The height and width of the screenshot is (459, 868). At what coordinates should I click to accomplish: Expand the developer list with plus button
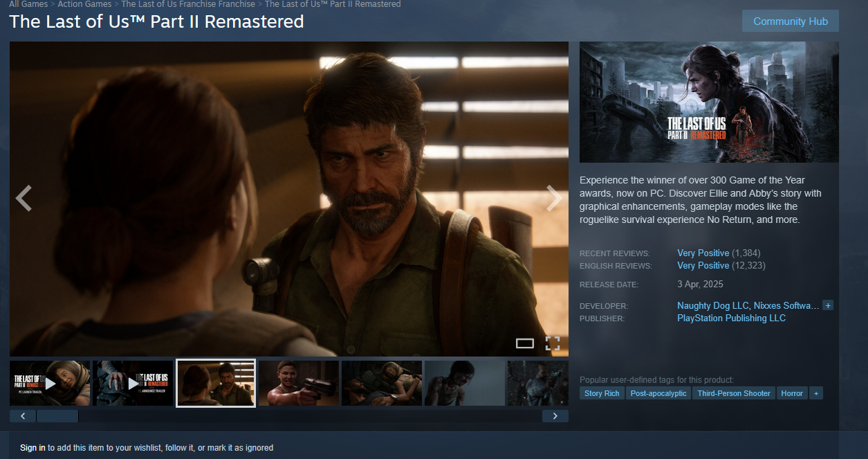click(828, 305)
